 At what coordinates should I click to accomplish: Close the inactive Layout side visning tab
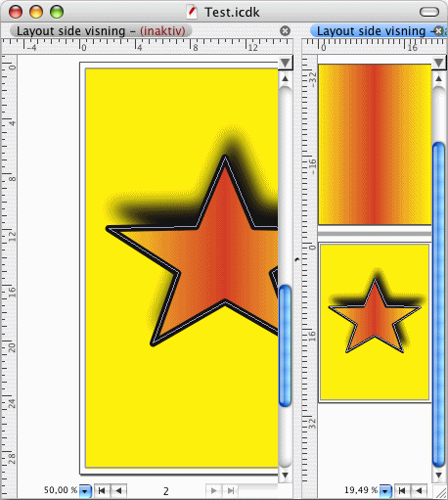coord(285,31)
